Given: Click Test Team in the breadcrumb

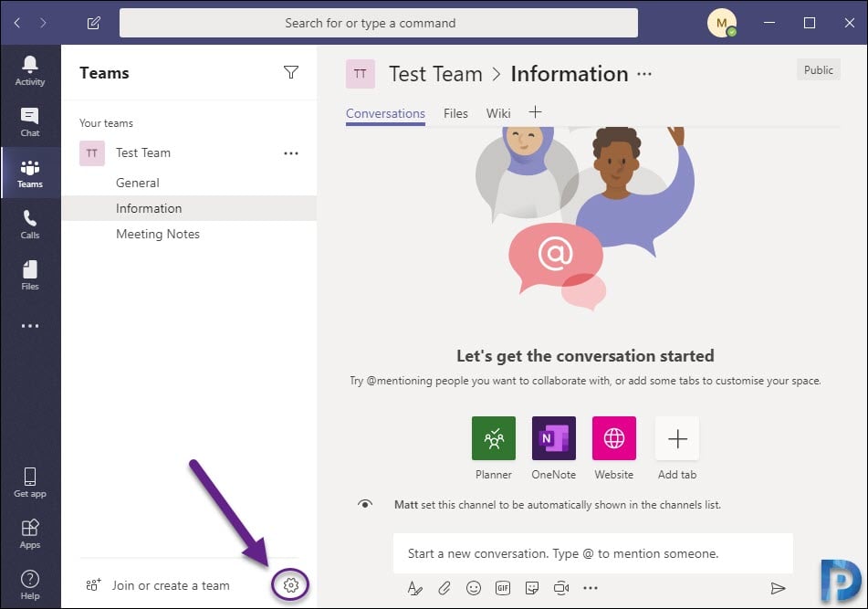Looking at the screenshot, I should tap(435, 74).
